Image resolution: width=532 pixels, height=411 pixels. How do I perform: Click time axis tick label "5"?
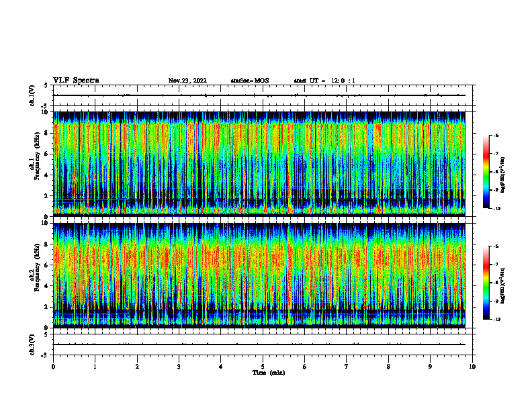pos(263,367)
